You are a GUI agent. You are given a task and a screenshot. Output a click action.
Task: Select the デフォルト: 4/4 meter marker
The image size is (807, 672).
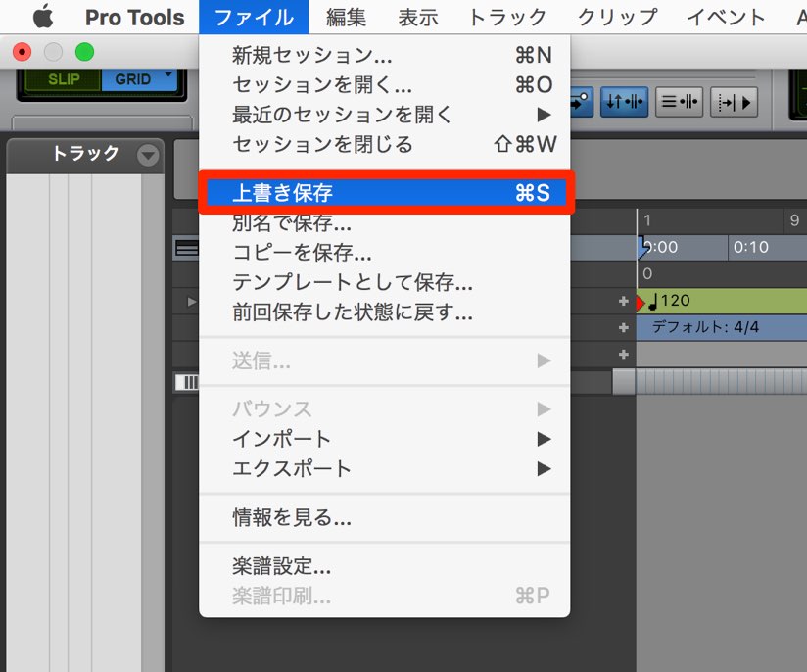click(705, 327)
